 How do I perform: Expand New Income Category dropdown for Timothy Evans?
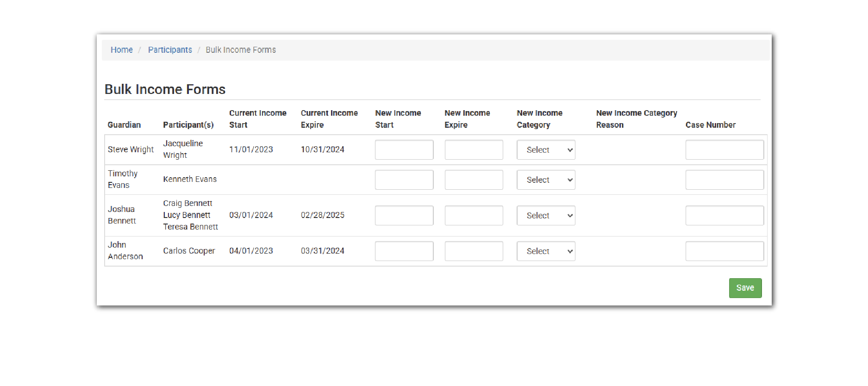coord(546,180)
